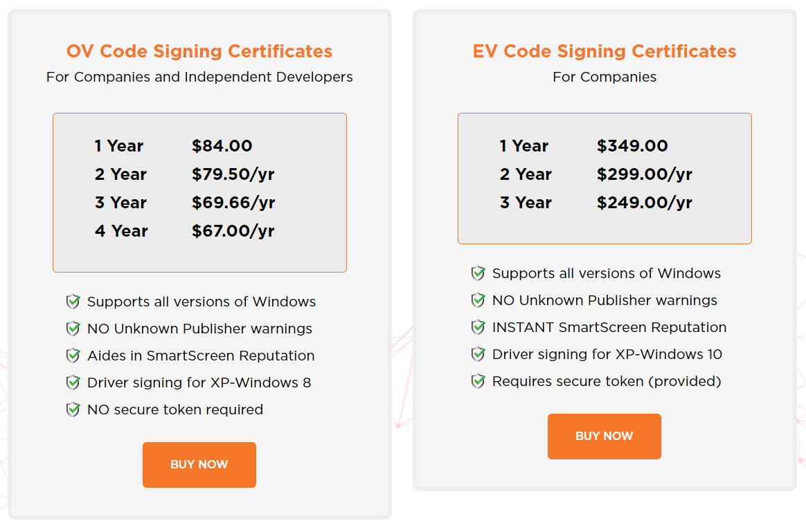
Task: Select the OV 1 Year $84.00 price row
Action: pos(173,146)
